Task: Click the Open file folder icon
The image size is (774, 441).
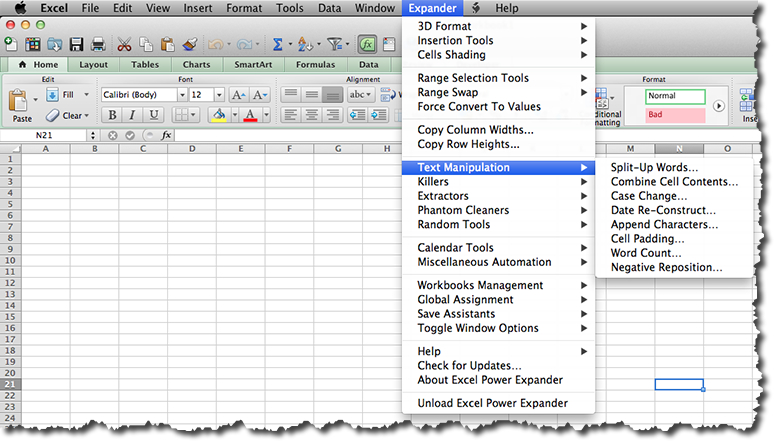Action: [54, 44]
